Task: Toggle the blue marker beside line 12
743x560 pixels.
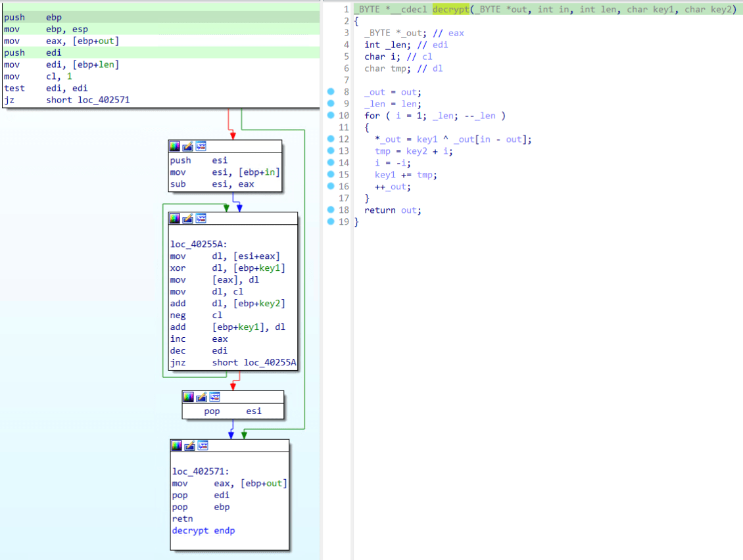Action: click(330, 139)
